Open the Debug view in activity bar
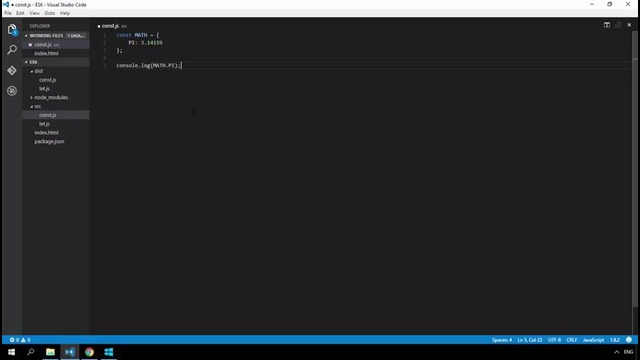Image resolution: width=640 pixels, height=360 pixels. point(12,91)
